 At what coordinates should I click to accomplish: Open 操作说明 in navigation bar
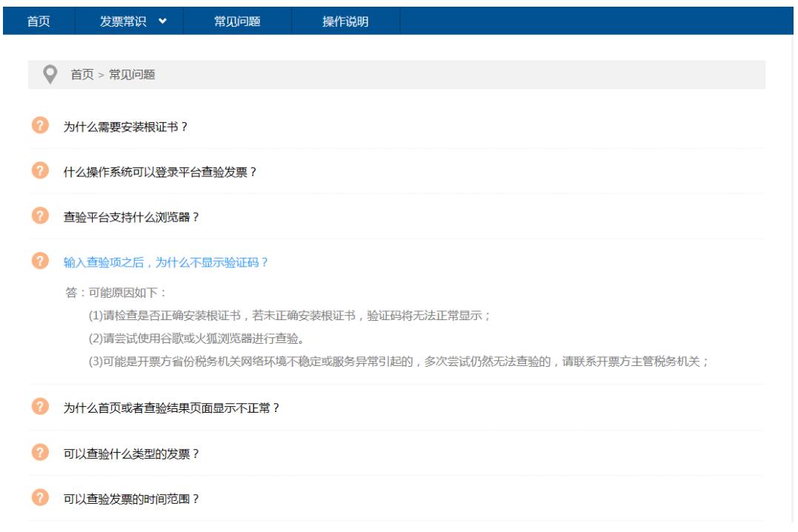point(345,21)
